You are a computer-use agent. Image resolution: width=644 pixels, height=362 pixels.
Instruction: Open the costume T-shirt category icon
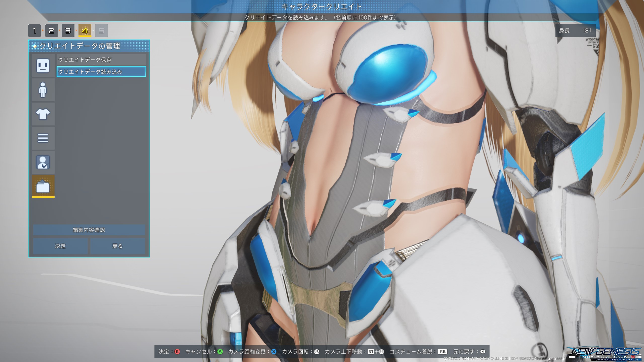click(43, 114)
